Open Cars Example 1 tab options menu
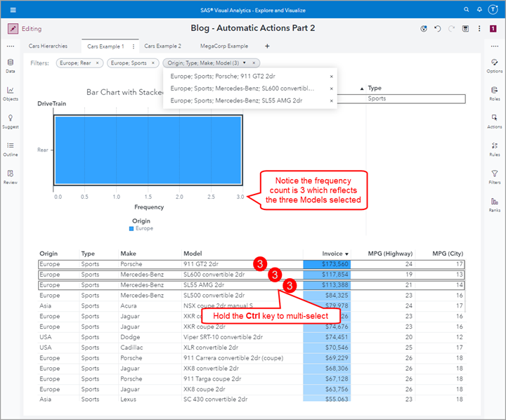The image size is (506, 420). click(134, 46)
